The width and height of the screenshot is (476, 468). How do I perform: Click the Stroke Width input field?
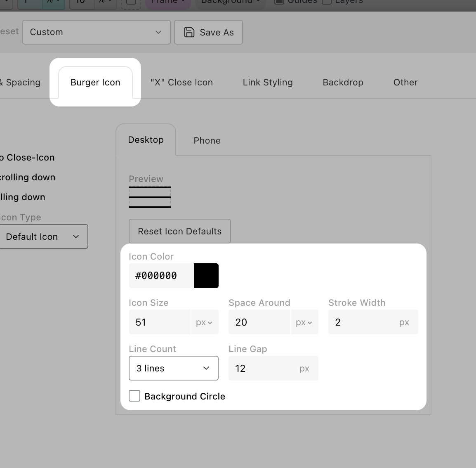tap(373, 322)
